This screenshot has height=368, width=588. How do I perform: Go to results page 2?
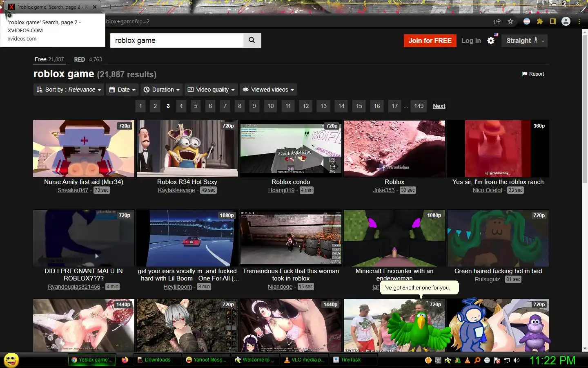point(155,106)
